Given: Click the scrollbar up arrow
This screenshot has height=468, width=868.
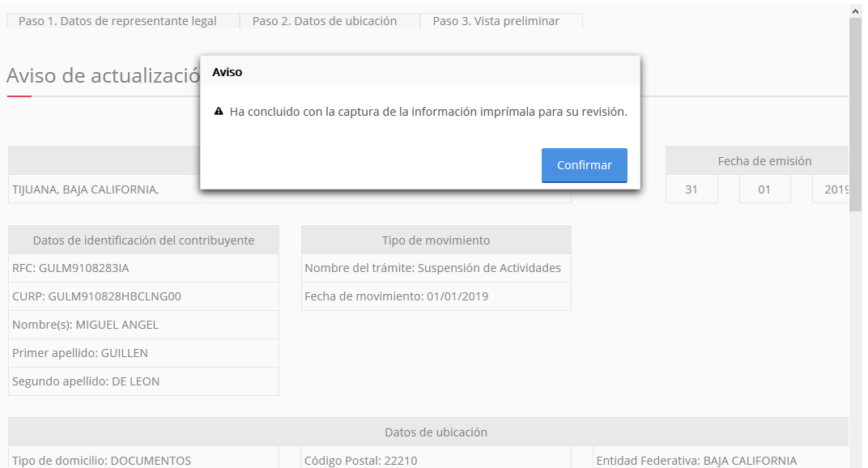Looking at the screenshot, I should tap(855, 11).
